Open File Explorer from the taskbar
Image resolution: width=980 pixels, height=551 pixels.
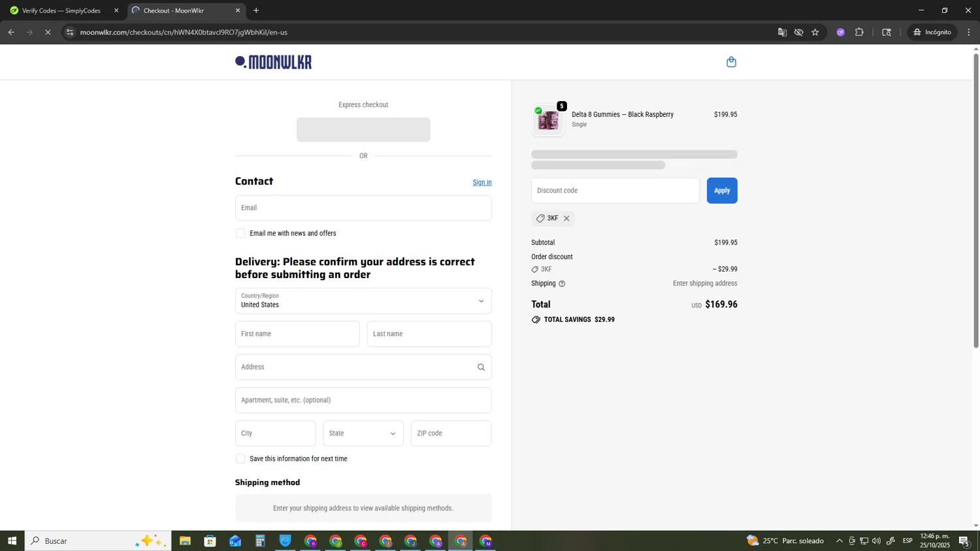185,541
